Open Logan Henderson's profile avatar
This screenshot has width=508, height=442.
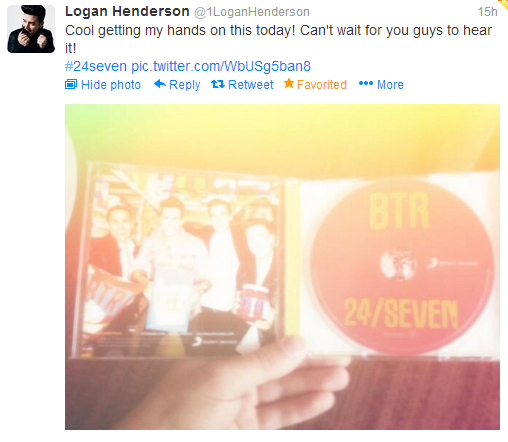pos(31,29)
